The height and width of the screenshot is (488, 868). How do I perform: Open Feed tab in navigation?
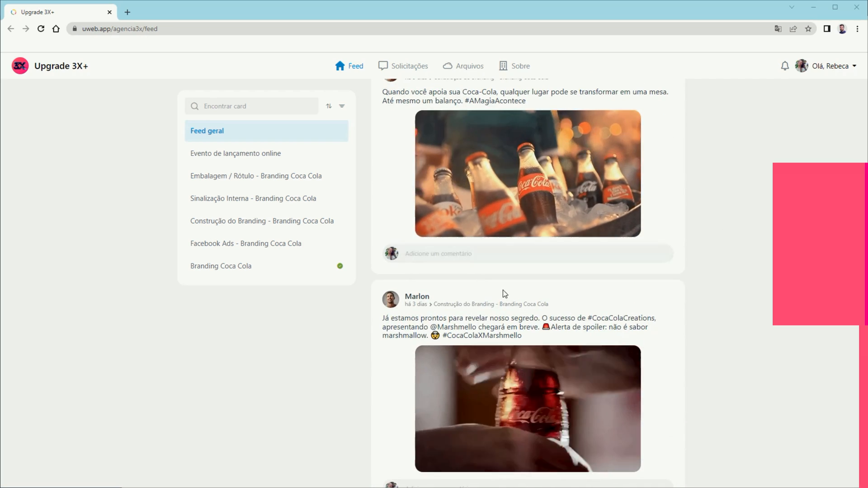[x=350, y=66]
